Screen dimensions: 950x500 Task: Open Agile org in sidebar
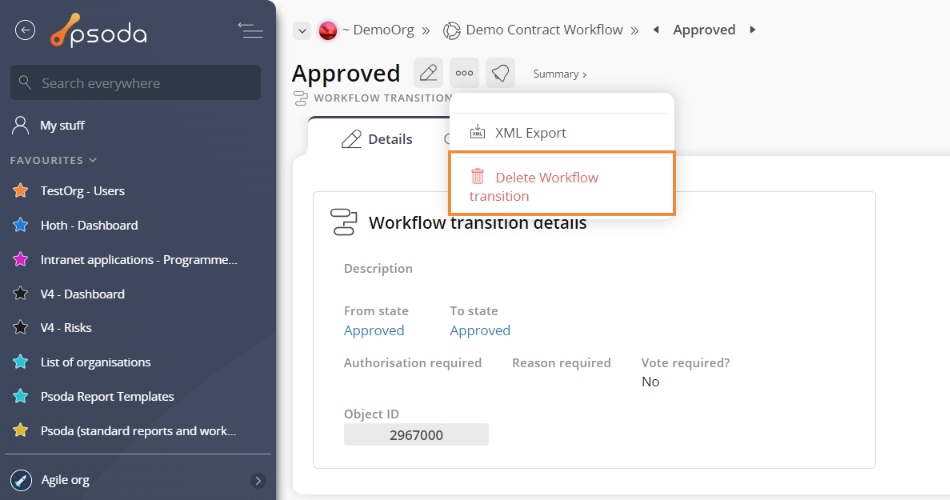pyautogui.click(x=65, y=480)
